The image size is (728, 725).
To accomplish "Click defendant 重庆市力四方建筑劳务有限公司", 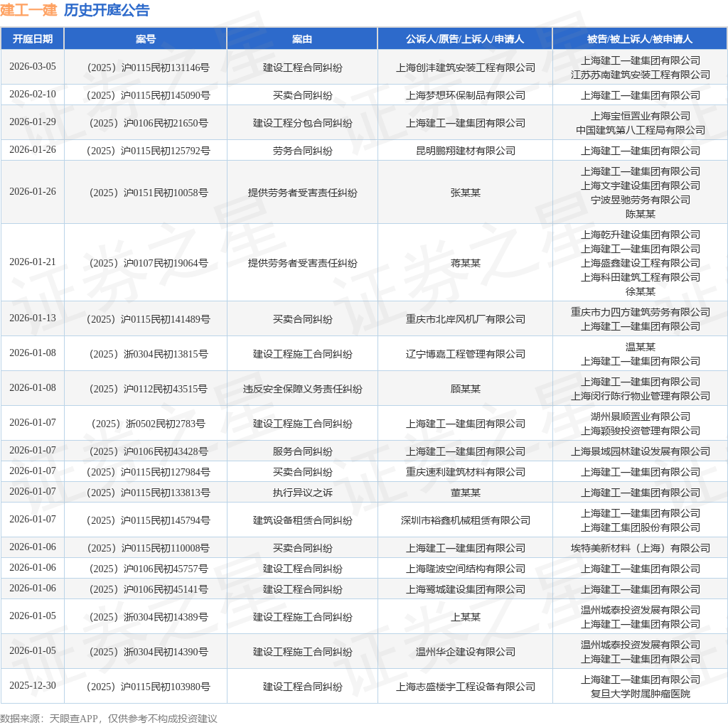I will (641, 312).
